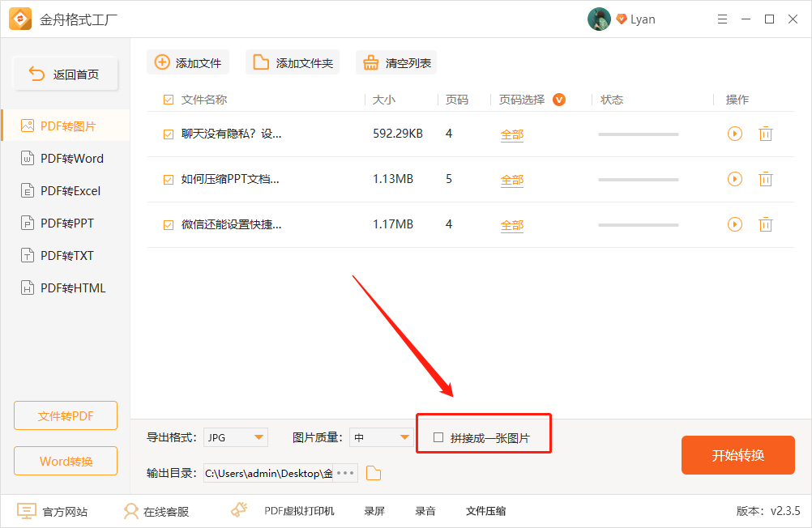The image size is (812, 528).
Task: Click the 开始转换 button
Action: coord(737,455)
